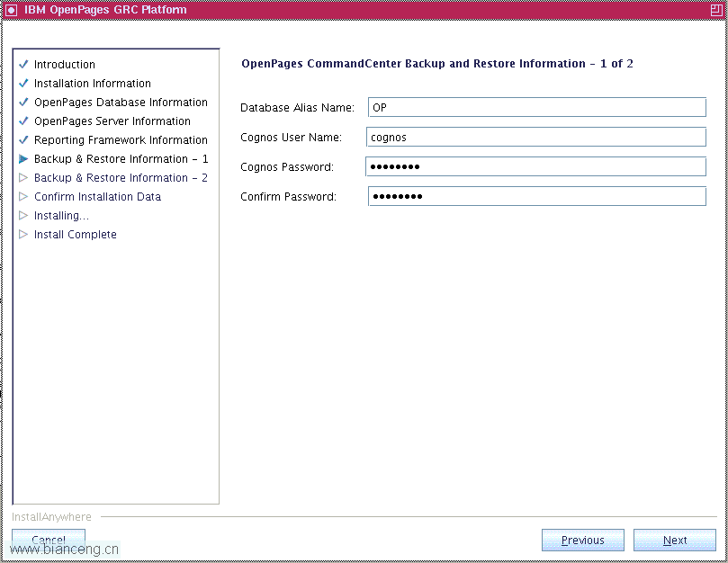Click the Confirm Password field
The width and height of the screenshot is (728, 563).
tap(536, 196)
